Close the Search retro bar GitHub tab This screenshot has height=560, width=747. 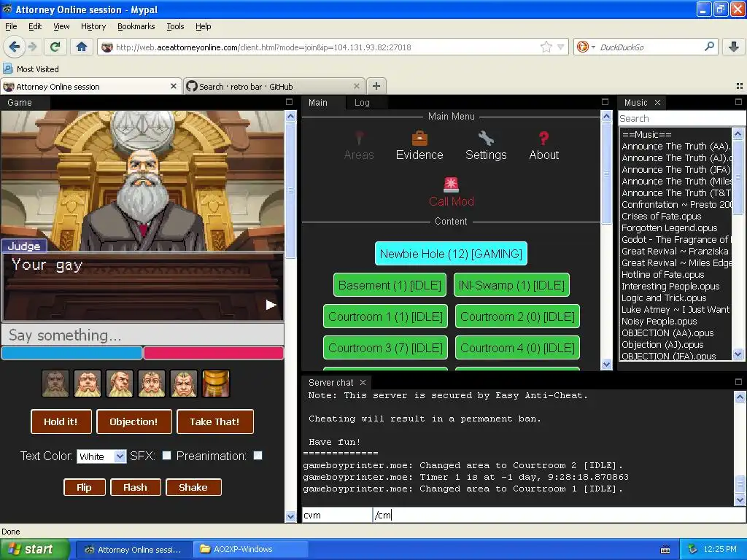click(x=356, y=86)
